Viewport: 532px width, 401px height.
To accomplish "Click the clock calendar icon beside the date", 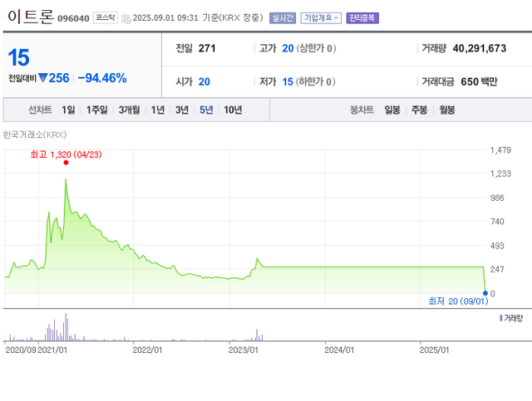I will click(126, 19).
